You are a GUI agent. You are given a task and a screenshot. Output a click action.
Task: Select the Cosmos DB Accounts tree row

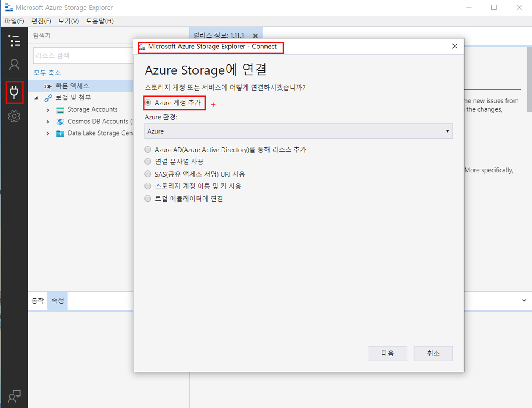(x=81, y=122)
